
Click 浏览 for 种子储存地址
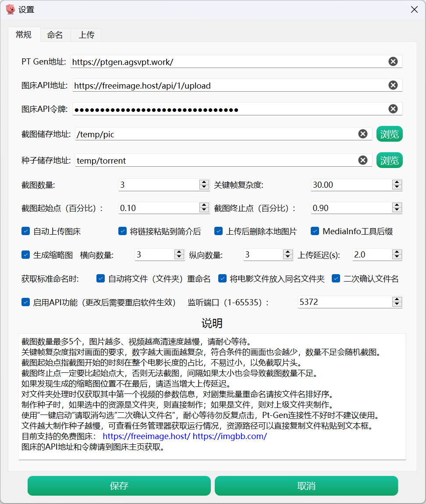(389, 160)
